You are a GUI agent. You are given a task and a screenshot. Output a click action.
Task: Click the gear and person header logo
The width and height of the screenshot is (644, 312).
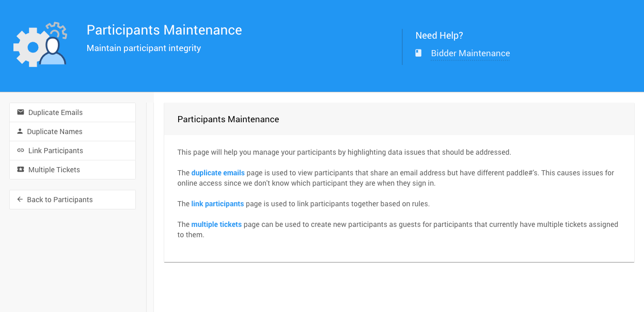[40, 45]
